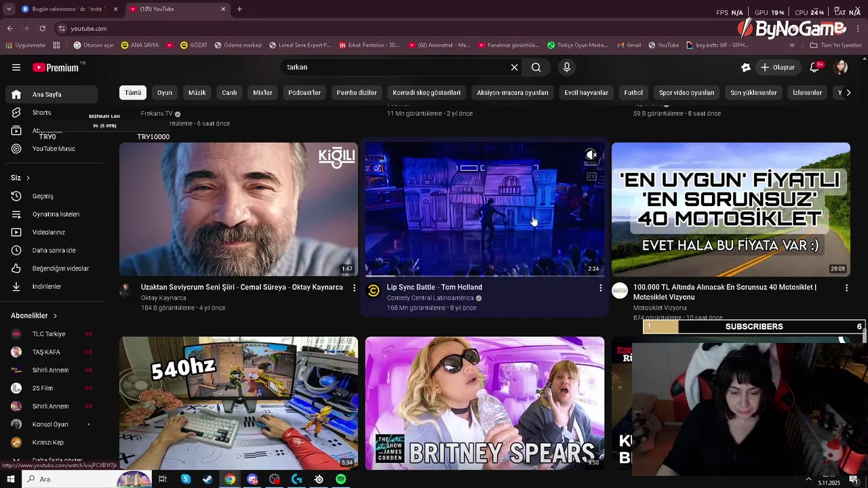Open options for Uzaktan Seviyorum Seni video

tap(354, 288)
